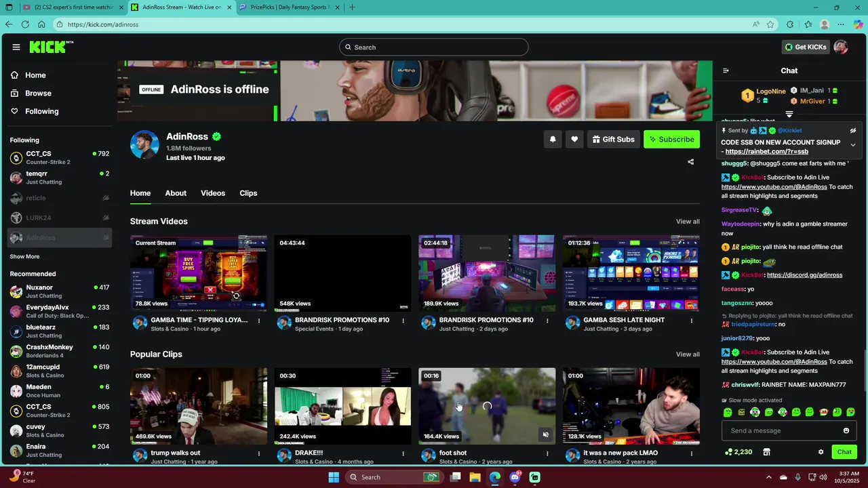868x488 pixels.
Task: Open the reticle offline channel in Following
Action: pyautogui.click(x=60, y=198)
